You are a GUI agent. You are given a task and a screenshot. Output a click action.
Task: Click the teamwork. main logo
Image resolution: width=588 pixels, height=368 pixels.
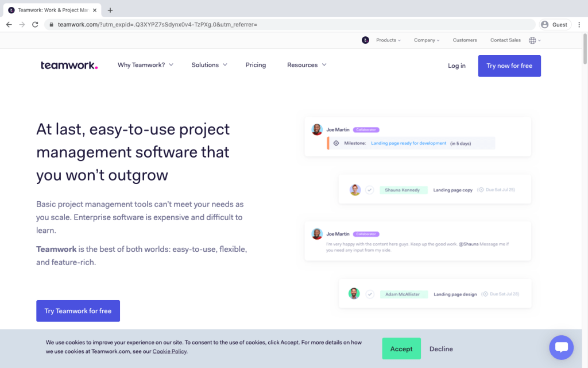[69, 66]
